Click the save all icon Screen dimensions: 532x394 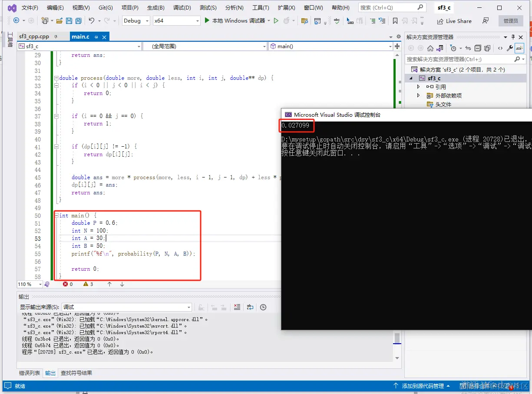pyautogui.click(x=78, y=20)
